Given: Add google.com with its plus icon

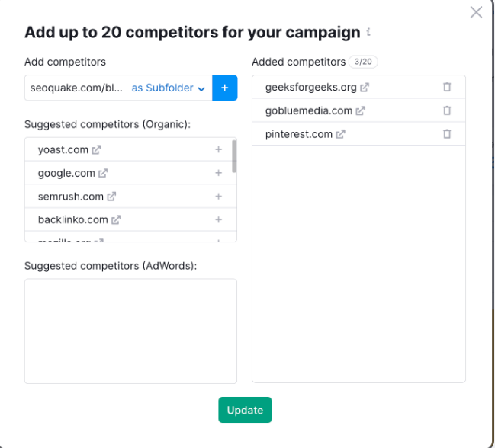Looking at the screenshot, I should [218, 173].
